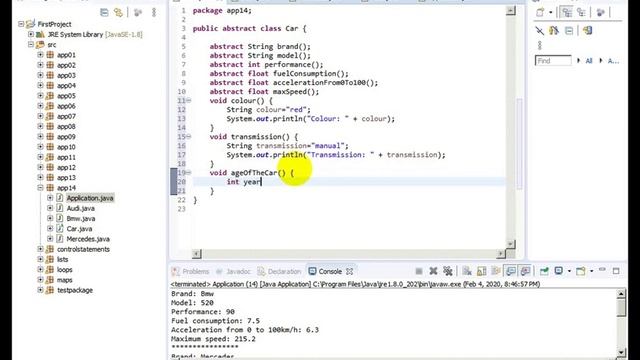Toggle Link with Editor in Package Explorer
Viewport: 640px width, 360px height.
(118, 13)
